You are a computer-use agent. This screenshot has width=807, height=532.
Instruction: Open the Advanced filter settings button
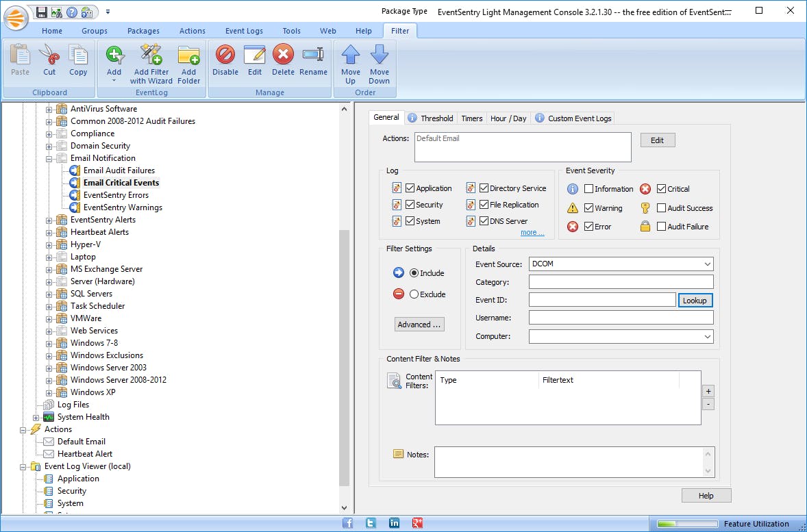click(x=419, y=324)
